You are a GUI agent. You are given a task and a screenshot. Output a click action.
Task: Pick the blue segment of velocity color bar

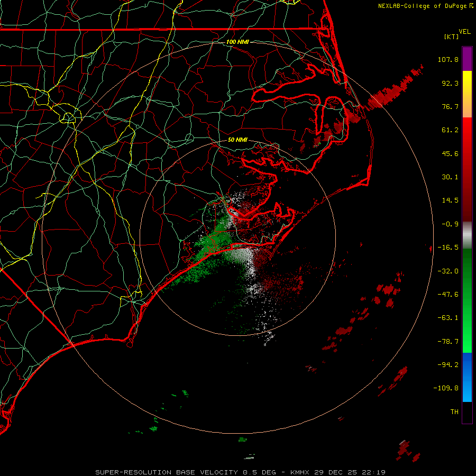pyautogui.click(x=467, y=377)
